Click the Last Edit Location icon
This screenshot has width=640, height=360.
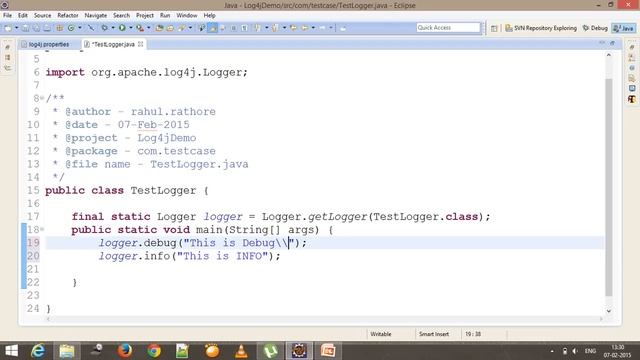293,28
